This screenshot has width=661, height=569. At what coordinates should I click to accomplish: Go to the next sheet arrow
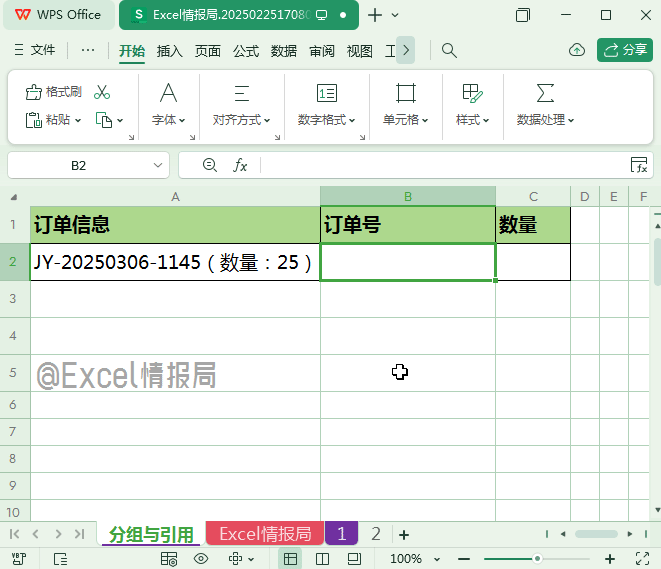click(x=58, y=534)
